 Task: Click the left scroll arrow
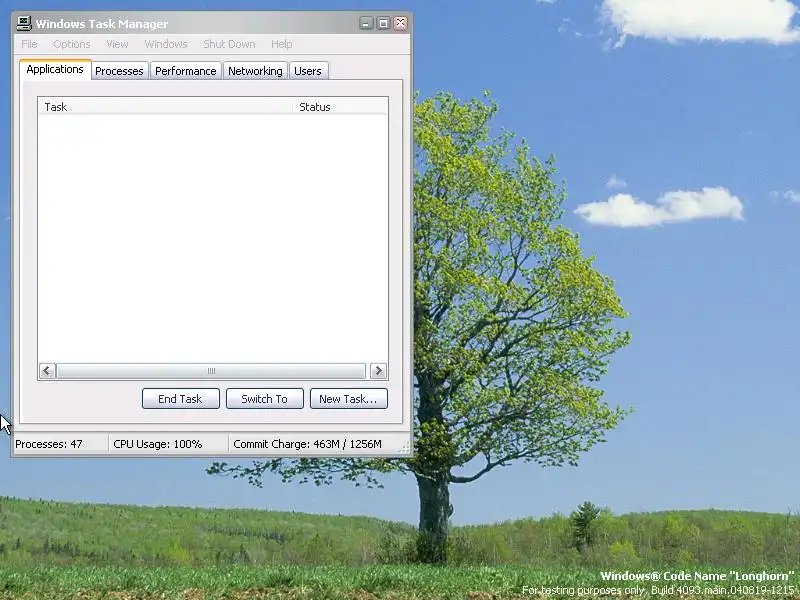tap(47, 371)
